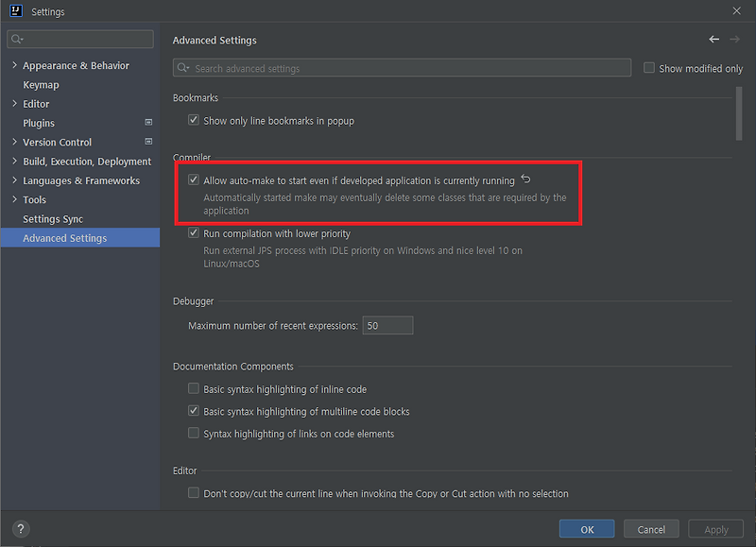This screenshot has height=547, width=756.
Task: Click the Cancel button
Action: [x=651, y=529]
